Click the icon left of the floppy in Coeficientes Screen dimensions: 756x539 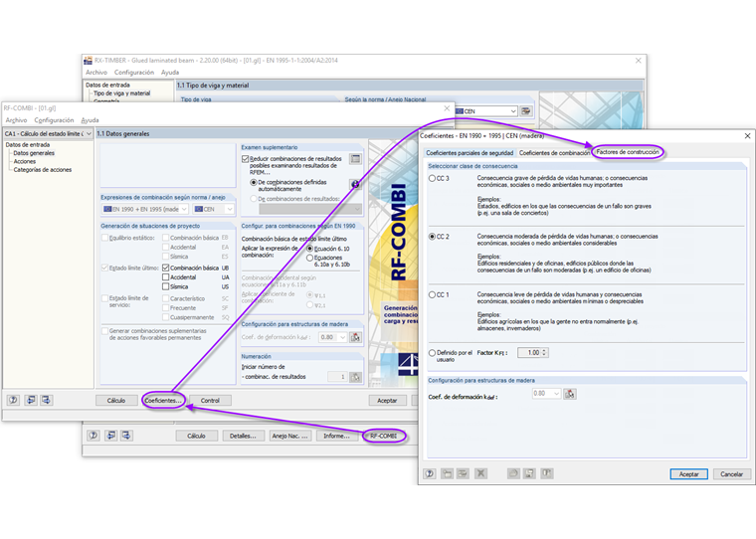[x=513, y=474]
